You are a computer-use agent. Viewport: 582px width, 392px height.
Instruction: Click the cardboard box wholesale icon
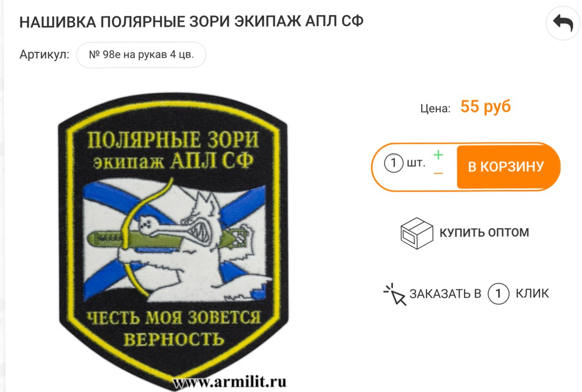click(x=416, y=233)
